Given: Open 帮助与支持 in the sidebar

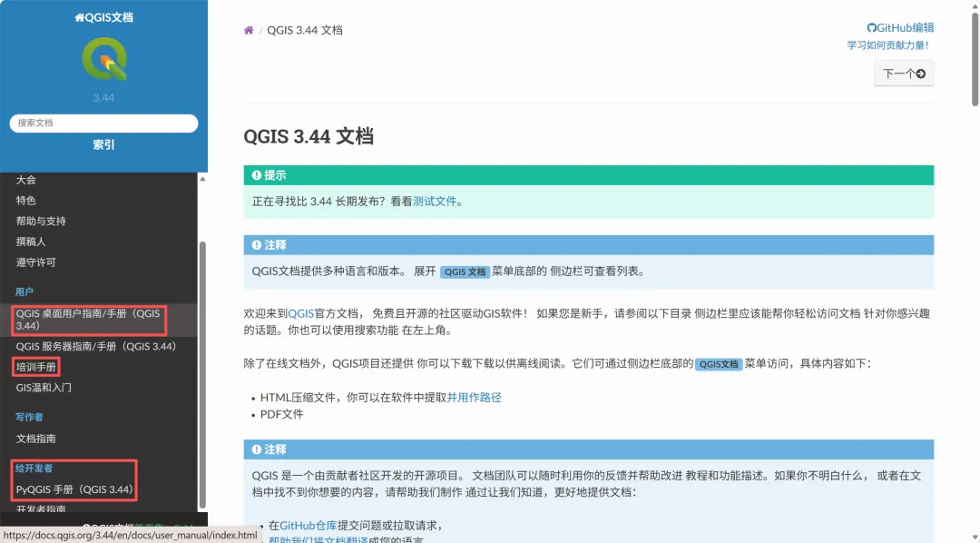Looking at the screenshot, I should tap(41, 222).
